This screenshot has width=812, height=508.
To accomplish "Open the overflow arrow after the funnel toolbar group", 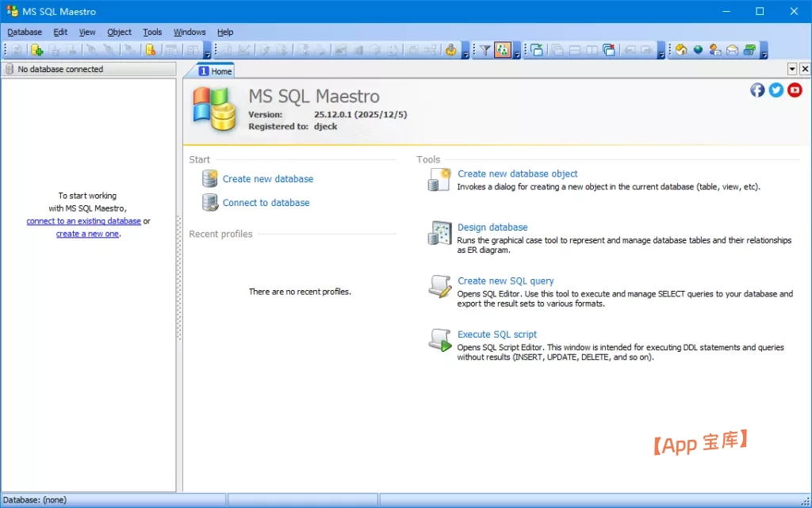I will point(517,54).
